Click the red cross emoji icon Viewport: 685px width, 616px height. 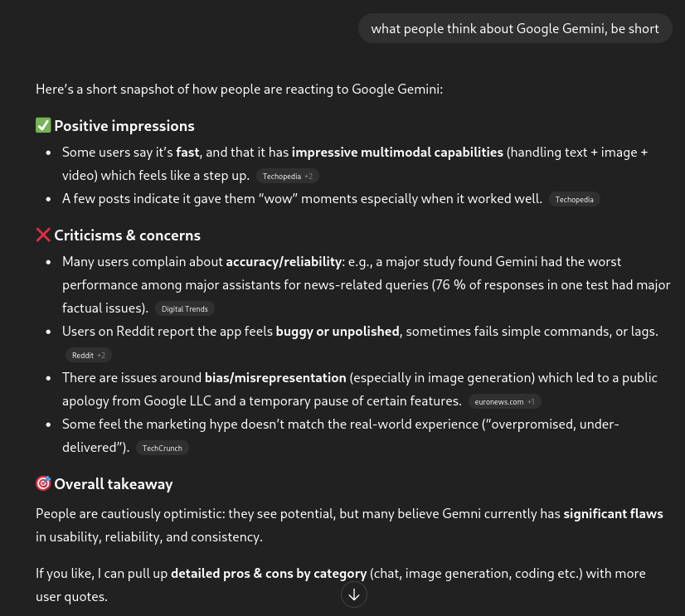point(44,235)
